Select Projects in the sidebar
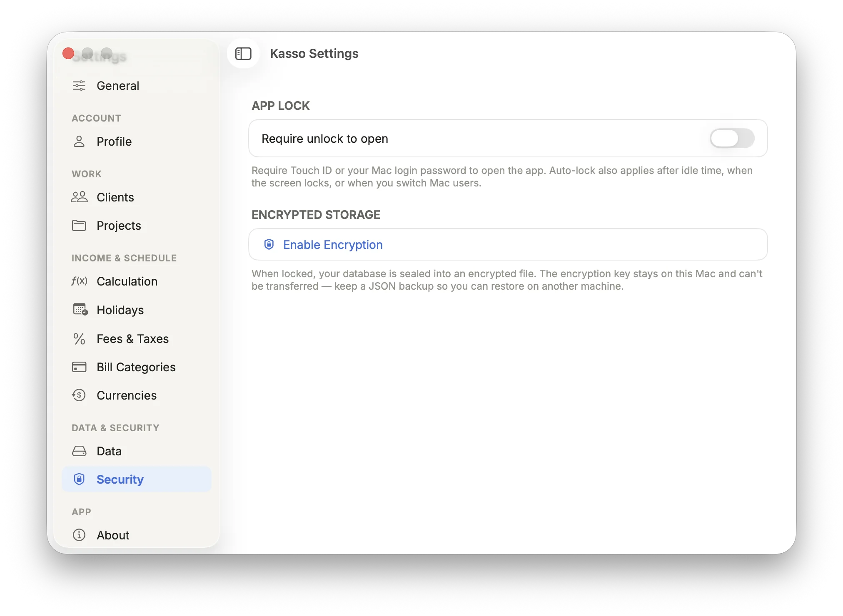 (137, 226)
